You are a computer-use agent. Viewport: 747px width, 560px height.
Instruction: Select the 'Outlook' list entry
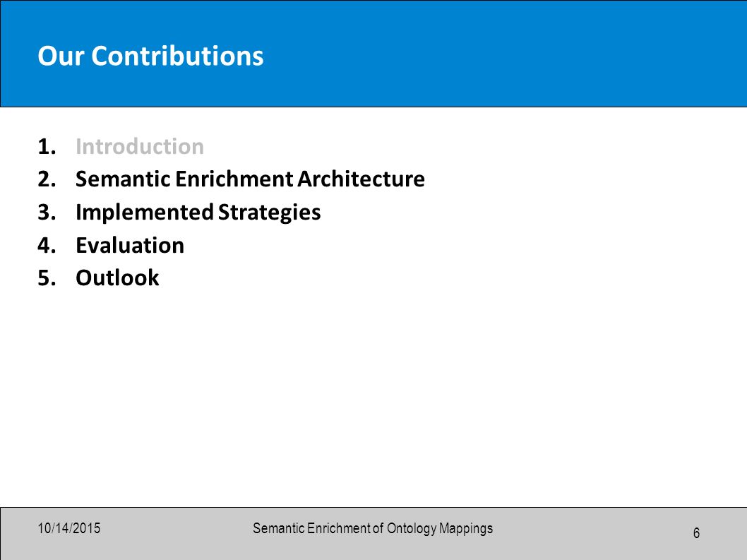pyautogui.click(x=118, y=278)
